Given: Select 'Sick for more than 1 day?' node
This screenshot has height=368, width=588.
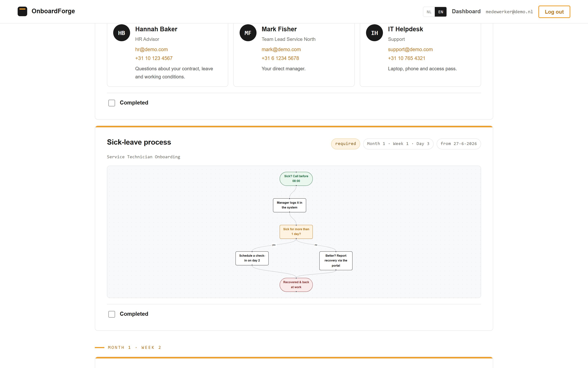Looking at the screenshot, I should point(296,232).
